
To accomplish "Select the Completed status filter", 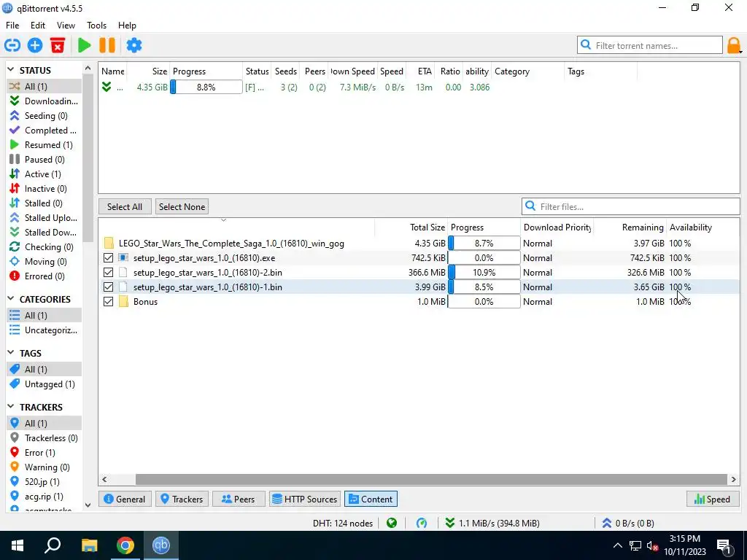I will [43, 130].
